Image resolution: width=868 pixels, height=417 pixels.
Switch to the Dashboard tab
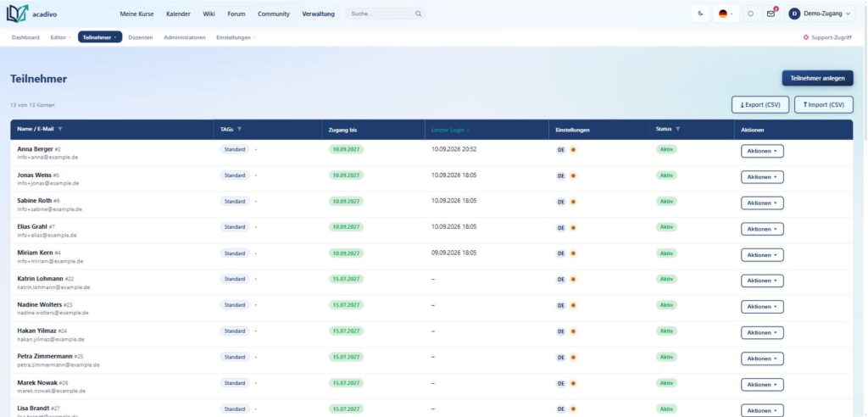click(x=25, y=37)
